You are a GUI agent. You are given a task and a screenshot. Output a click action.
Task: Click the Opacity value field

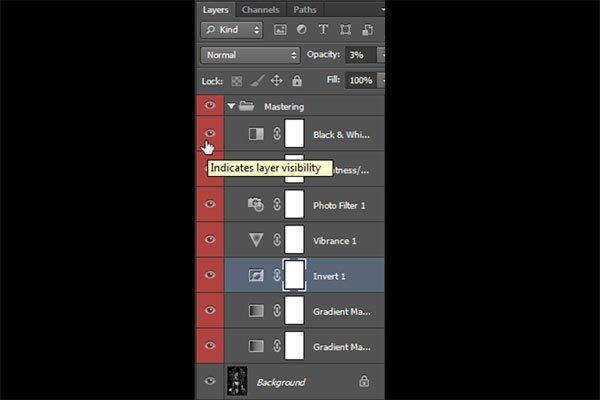point(361,55)
